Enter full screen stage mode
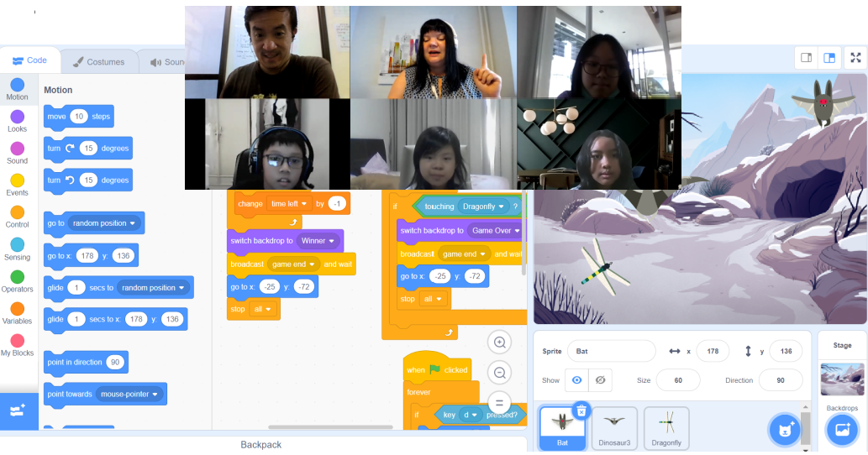868x455 pixels. (x=856, y=57)
